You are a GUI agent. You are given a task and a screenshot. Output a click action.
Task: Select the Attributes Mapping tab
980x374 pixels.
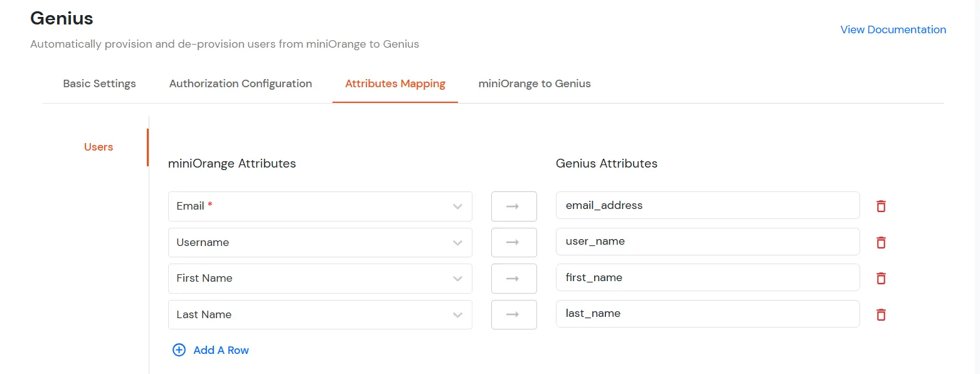point(395,83)
